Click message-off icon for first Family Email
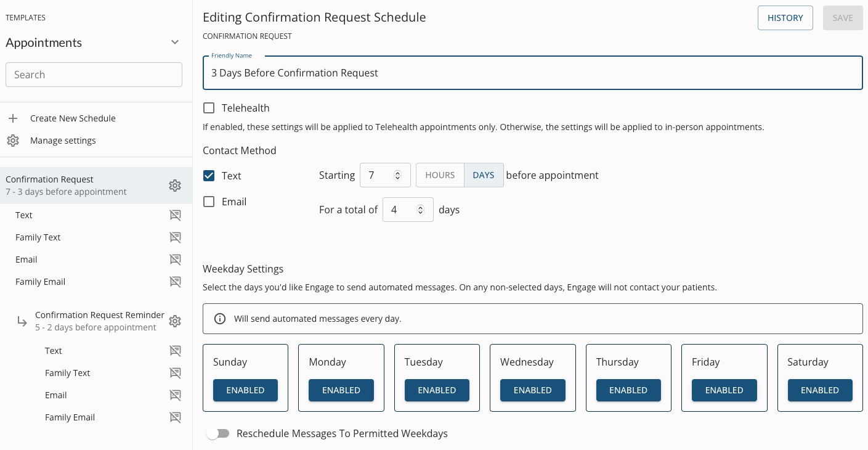868x450 pixels. (x=175, y=282)
